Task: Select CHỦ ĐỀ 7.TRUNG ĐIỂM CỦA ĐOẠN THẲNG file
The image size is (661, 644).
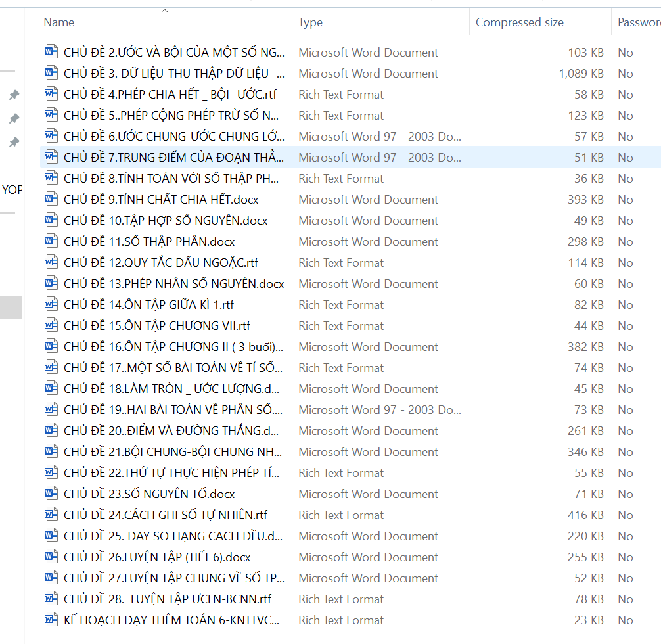Action: (x=173, y=157)
